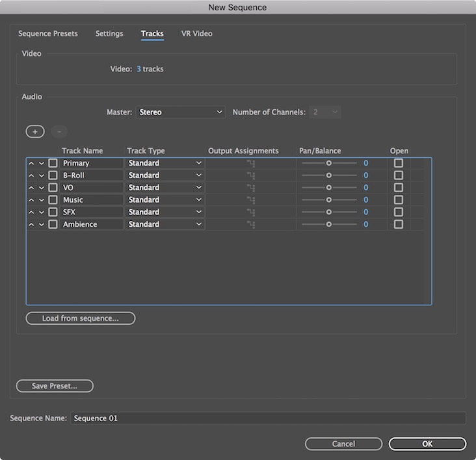Viewport: 476px width, 460px height.
Task: Move Primary track down with down arrow
Action: (x=42, y=163)
